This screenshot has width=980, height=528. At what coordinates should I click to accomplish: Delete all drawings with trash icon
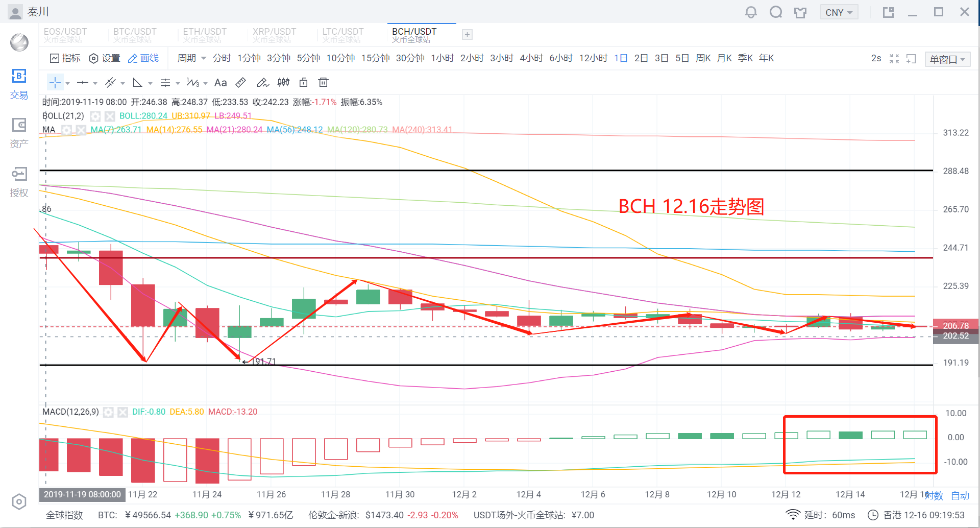click(323, 82)
